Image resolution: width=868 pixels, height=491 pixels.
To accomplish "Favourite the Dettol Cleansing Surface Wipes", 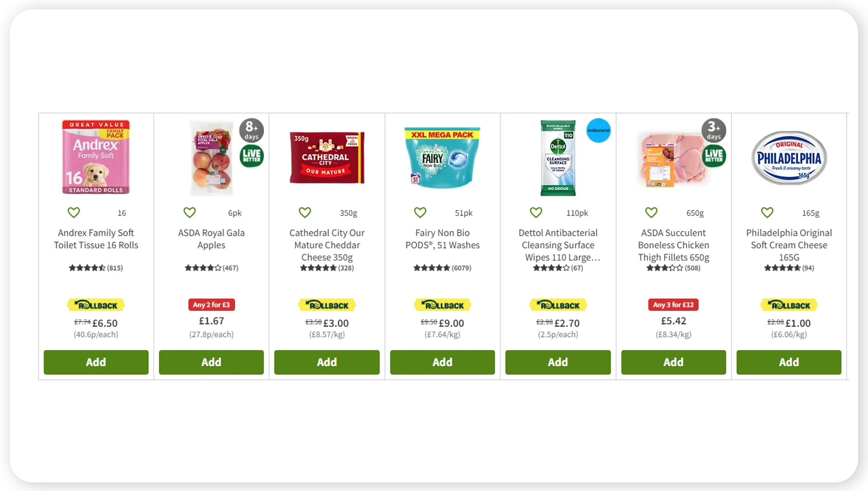I will point(536,212).
